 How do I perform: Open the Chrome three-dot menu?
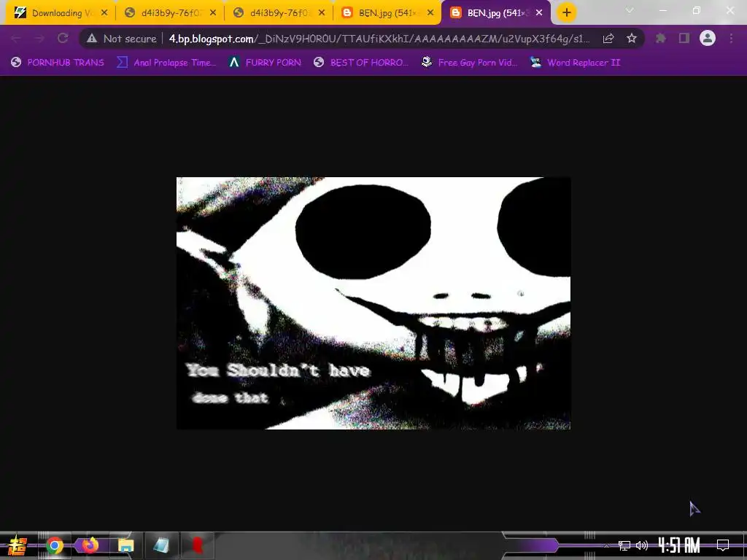(x=731, y=39)
